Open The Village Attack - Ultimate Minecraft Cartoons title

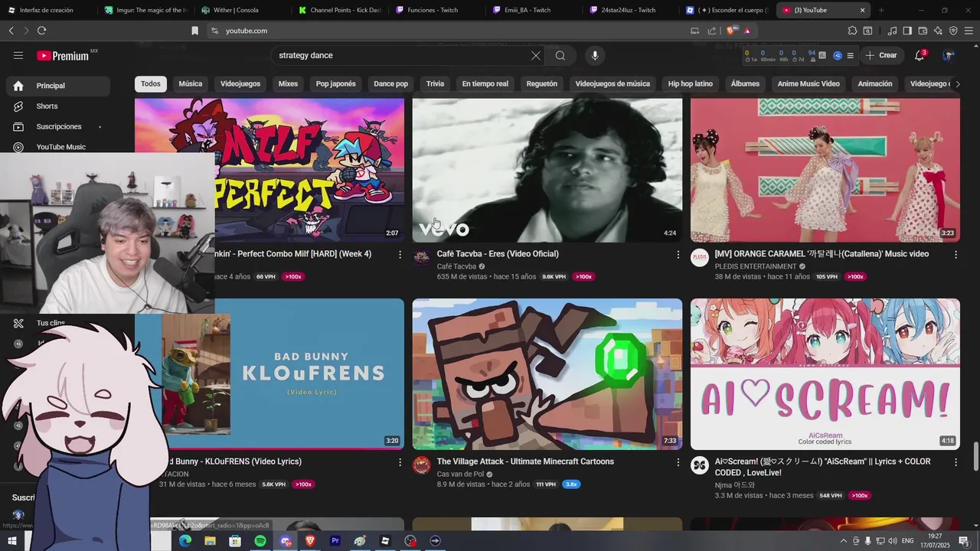[x=525, y=461]
